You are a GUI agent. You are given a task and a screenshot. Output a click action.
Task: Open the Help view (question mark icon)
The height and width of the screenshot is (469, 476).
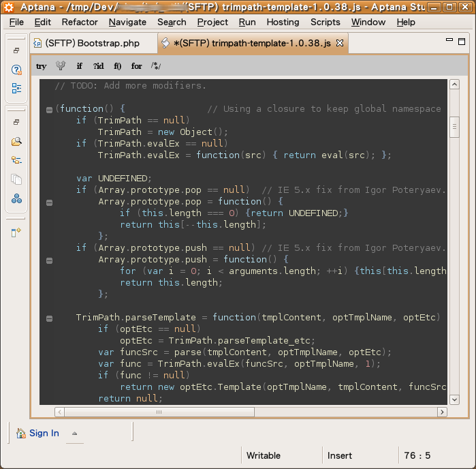[x=16, y=70]
